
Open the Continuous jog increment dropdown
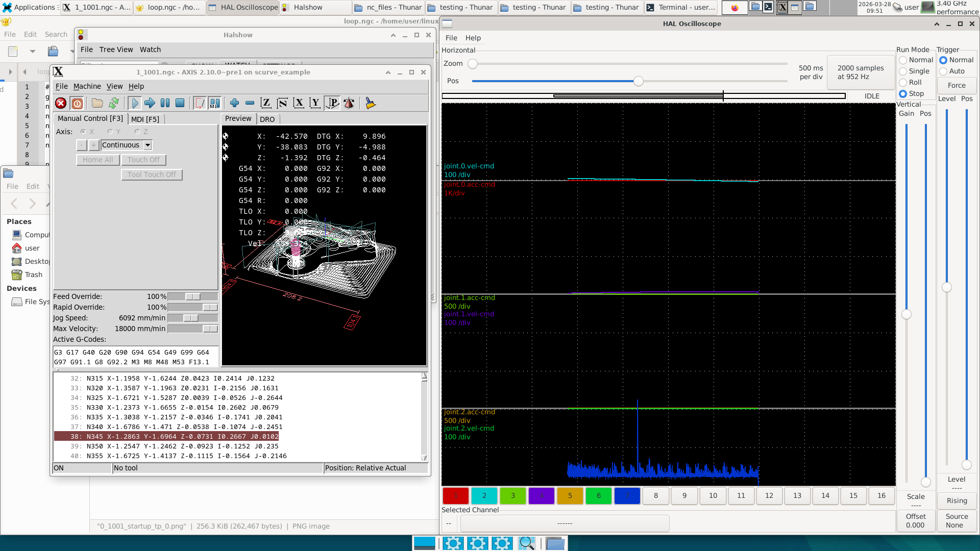[x=148, y=145]
